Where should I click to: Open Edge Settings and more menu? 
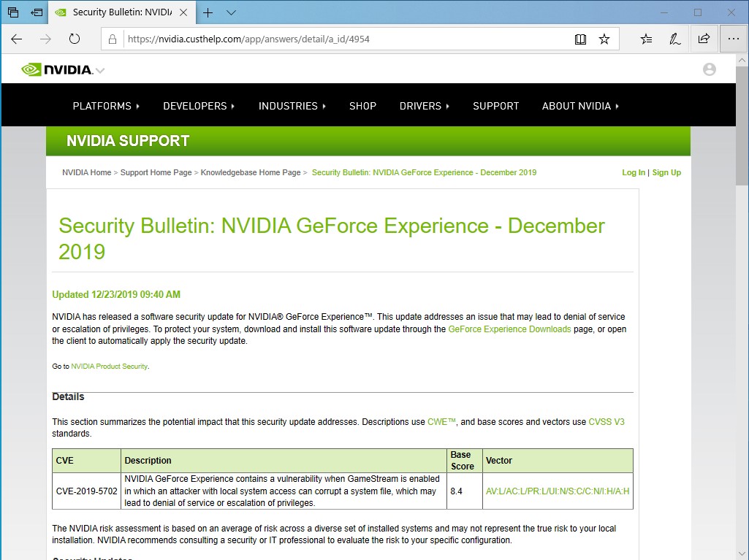coord(733,39)
